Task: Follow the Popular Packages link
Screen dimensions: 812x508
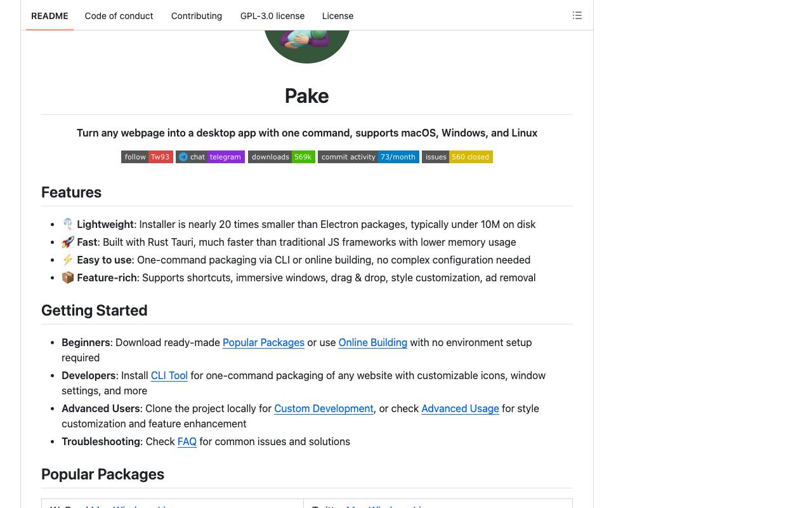Action: tap(263, 342)
